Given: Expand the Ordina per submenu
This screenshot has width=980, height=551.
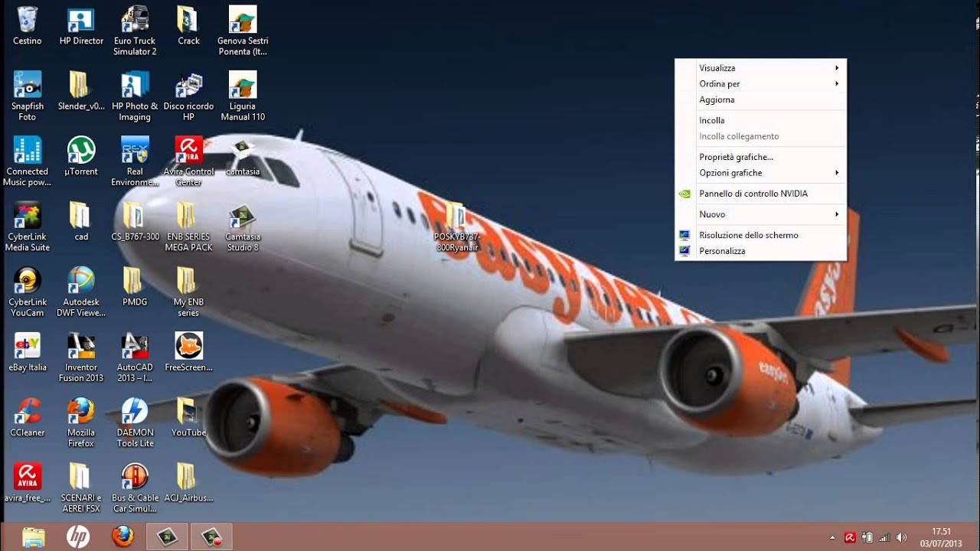Looking at the screenshot, I should 760,84.
